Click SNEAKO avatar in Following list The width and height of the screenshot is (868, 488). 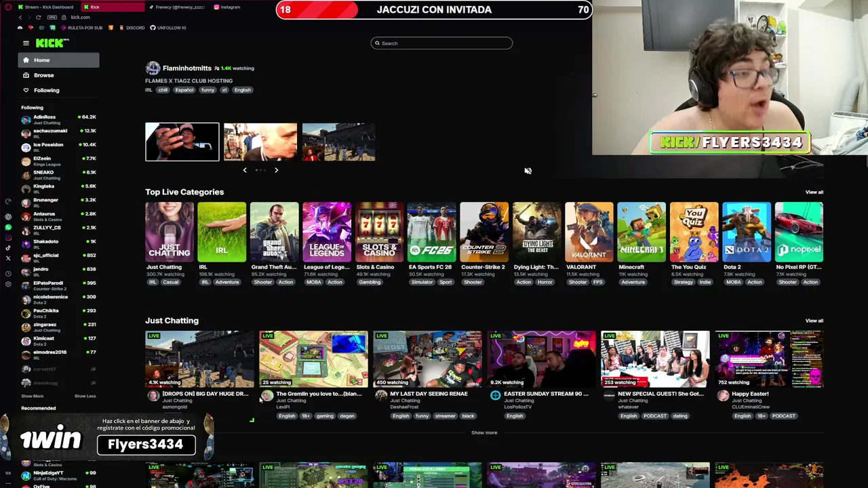tap(26, 175)
